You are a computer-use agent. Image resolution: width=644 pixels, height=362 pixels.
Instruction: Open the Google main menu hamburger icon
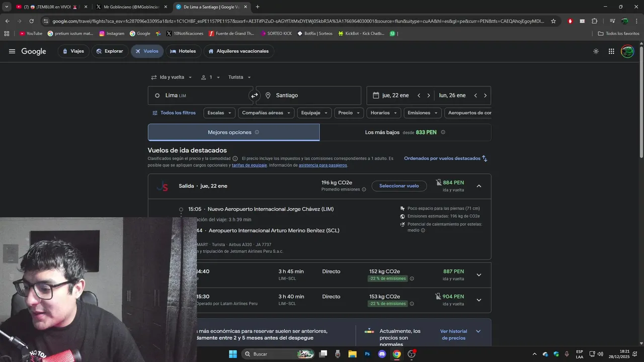click(x=12, y=51)
